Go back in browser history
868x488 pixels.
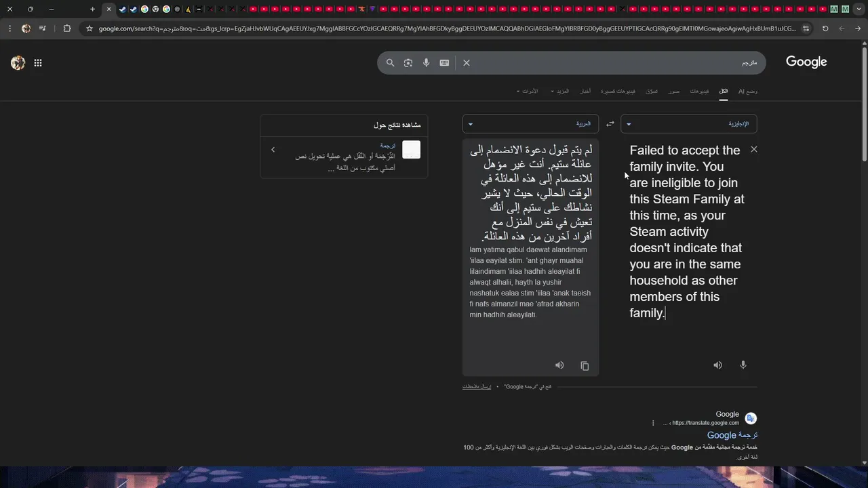point(842,28)
